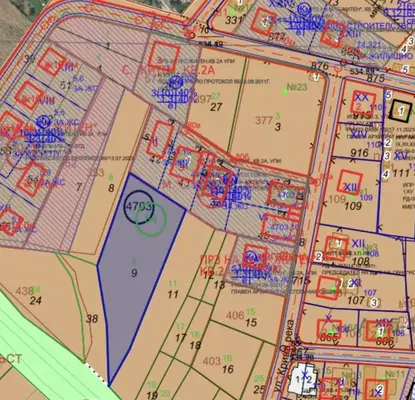Click the red square marker in parcel 109

pos(350,182)
